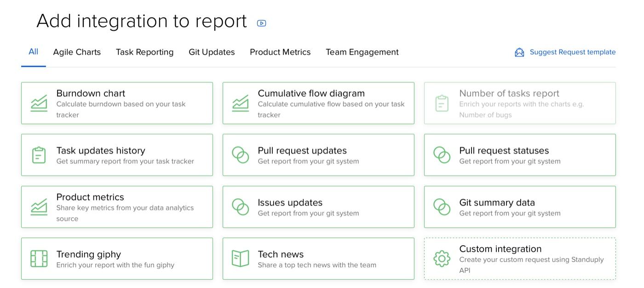Screen dimensions: 644x288
Task: Click the Number of tasks clipboard icon
Action: coord(442,103)
